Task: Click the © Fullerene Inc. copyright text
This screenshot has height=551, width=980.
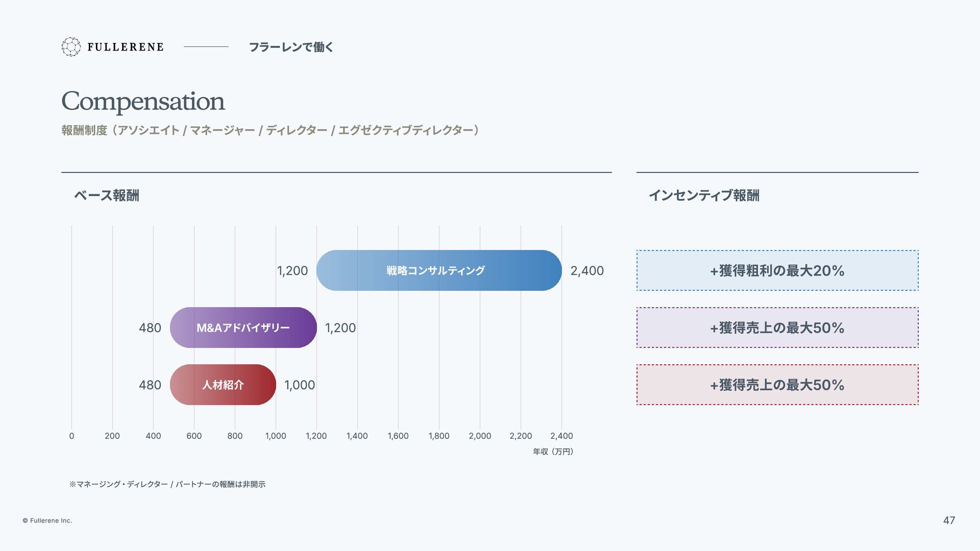Action: 47,520
